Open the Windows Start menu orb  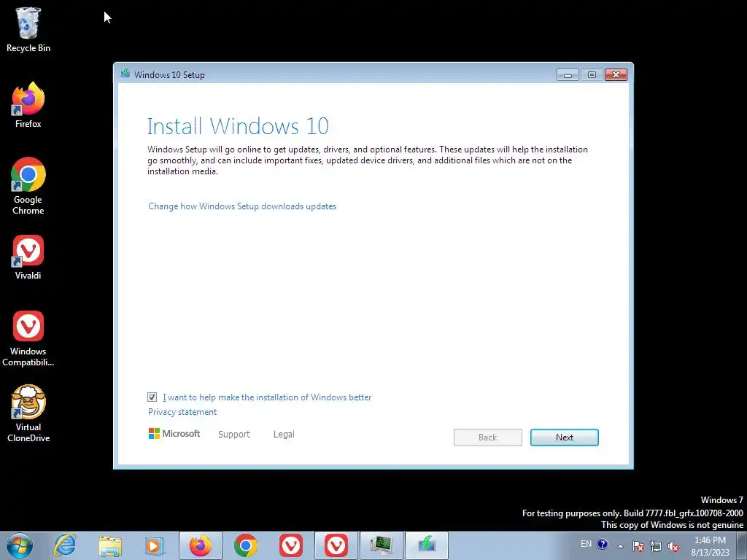tap(20, 545)
